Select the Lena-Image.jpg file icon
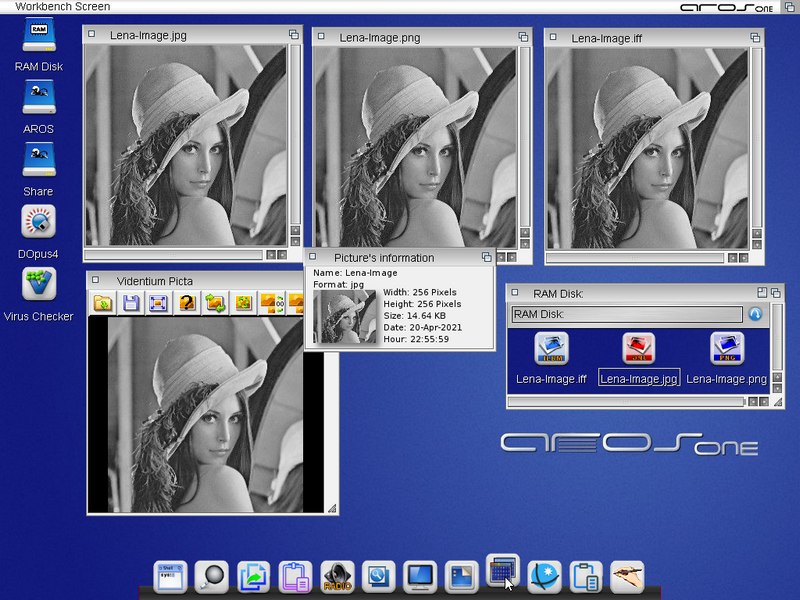The height and width of the screenshot is (600, 800). pos(639,348)
